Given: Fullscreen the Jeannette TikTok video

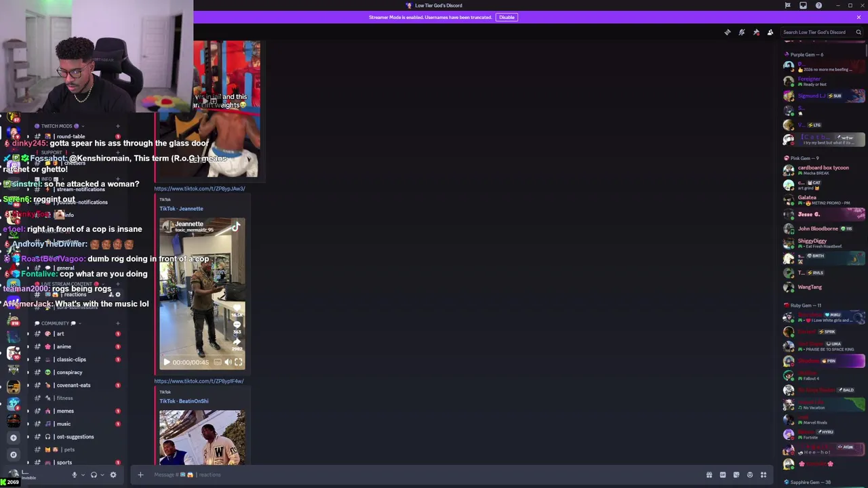Looking at the screenshot, I should pyautogui.click(x=238, y=362).
